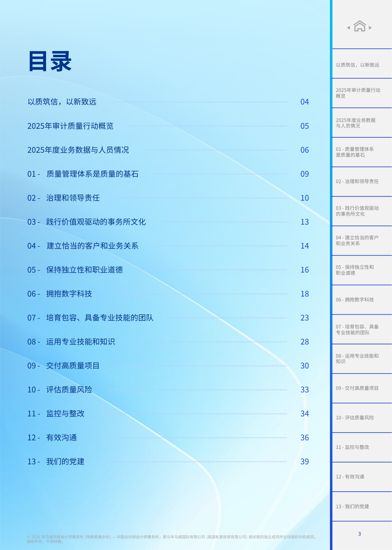392x550 pixels.
Task: Open sidebar tab 2025年度业务数据与人员情况
Action: coord(362,123)
